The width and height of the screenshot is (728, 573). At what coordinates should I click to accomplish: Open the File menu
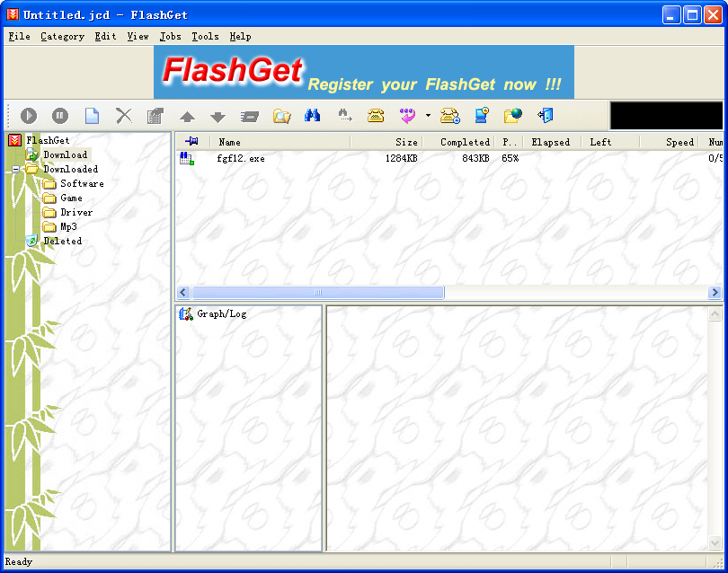click(x=19, y=36)
